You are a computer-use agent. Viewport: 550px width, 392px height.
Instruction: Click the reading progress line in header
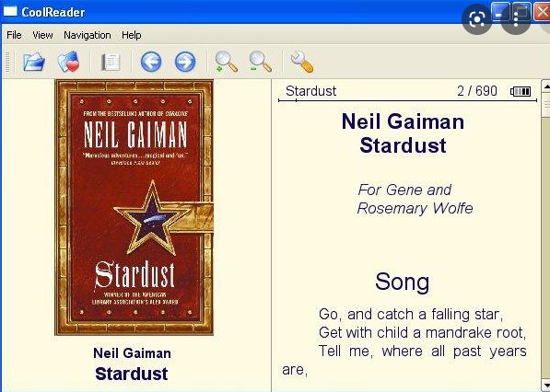click(x=407, y=101)
